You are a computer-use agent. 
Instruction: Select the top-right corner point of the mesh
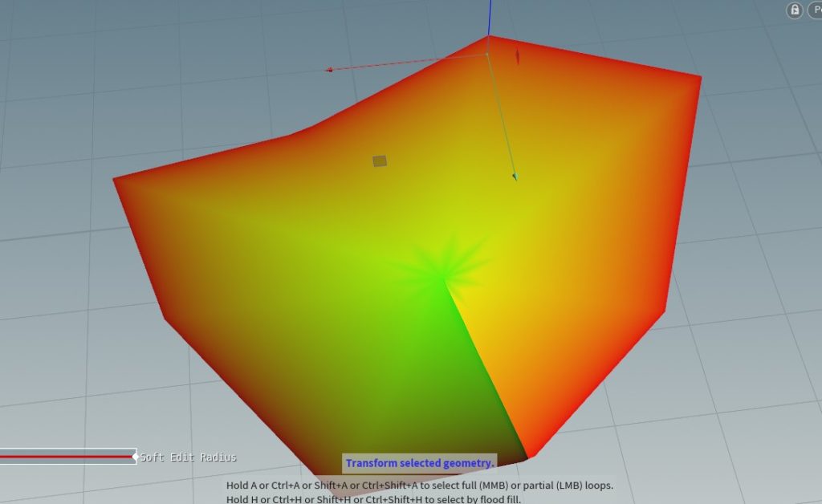coord(701,77)
